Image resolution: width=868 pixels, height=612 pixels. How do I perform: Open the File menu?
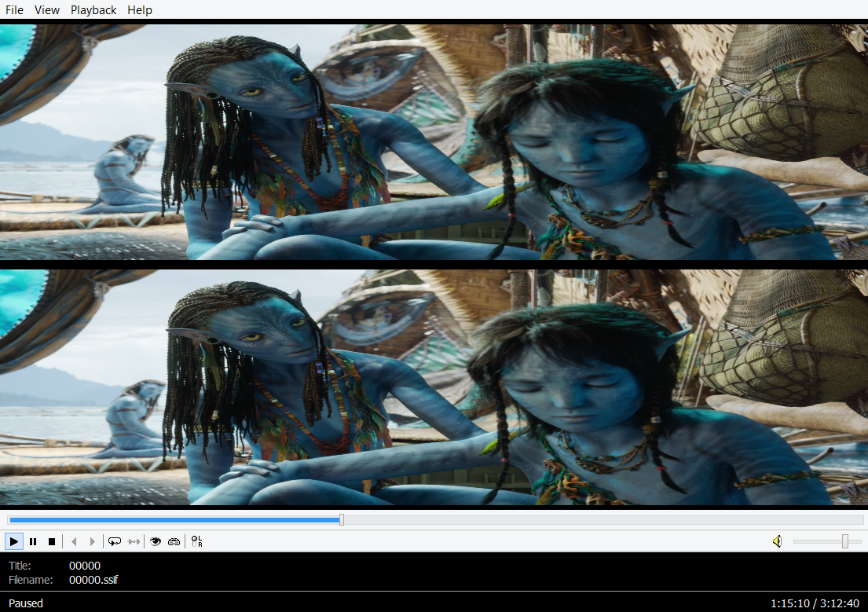tap(14, 10)
